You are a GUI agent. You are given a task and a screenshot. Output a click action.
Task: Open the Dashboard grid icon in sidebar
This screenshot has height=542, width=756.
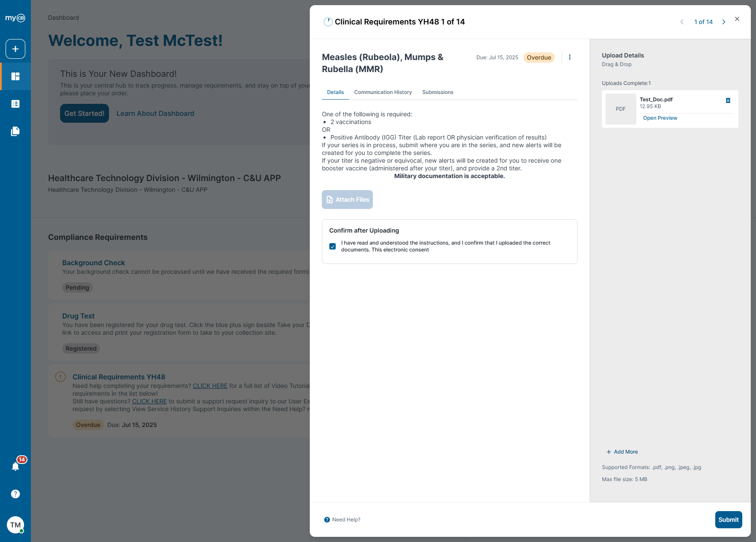(15, 76)
